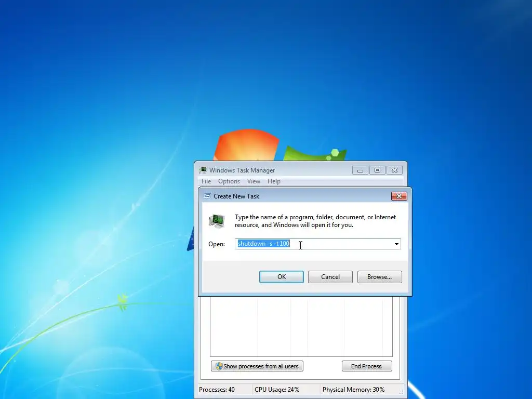Click the Task Manager title bar icon

coord(203,170)
